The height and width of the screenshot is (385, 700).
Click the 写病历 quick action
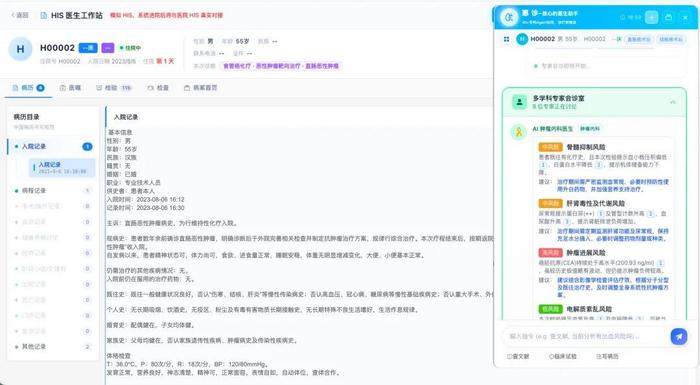(607, 356)
